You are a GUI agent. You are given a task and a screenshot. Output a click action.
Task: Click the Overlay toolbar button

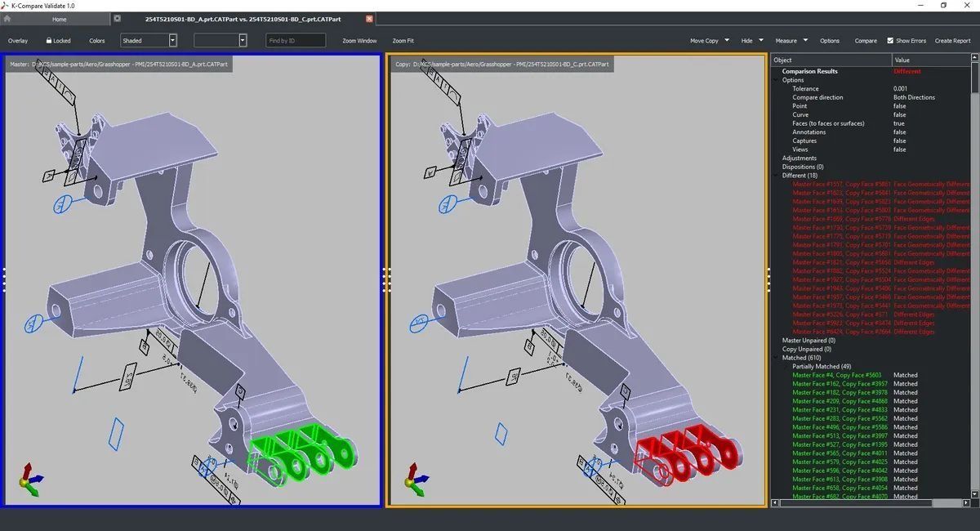pos(18,41)
